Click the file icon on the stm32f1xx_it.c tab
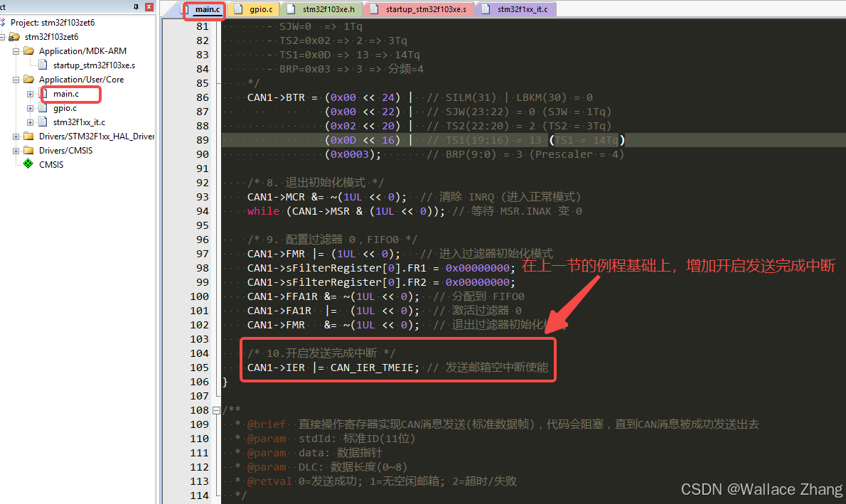 pyautogui.click(x=486, y=9)
